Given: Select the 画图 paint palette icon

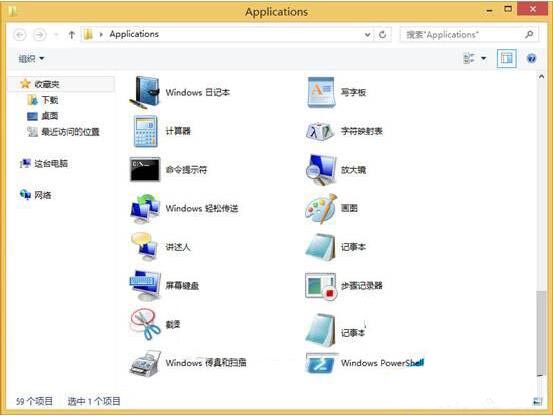Looking at the screenshot, I should point(321,208).
